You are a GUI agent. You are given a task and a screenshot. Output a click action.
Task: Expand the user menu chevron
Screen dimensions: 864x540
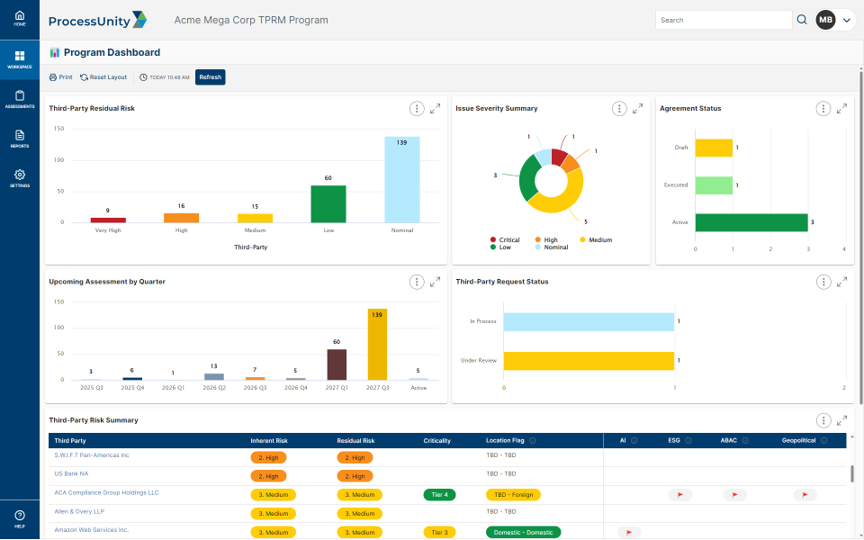tap(846, 20)
